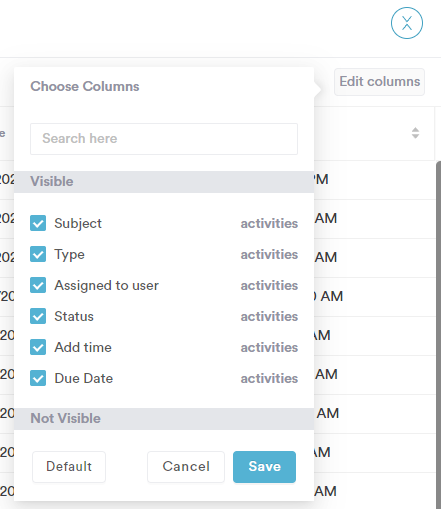Screen dimensions: 441x509
Task: Select the Not Visible section header
Action: click(164, 419)
